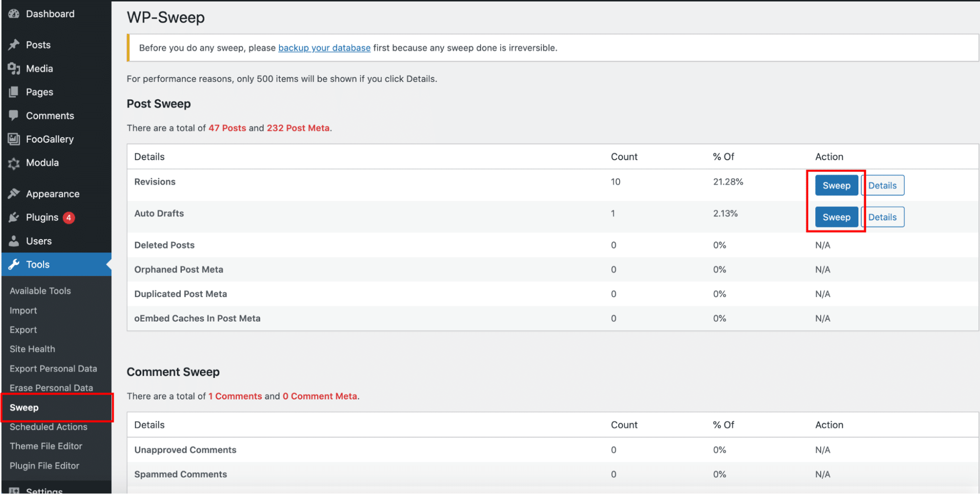Click the Deleted Posts row label
The width and height of the screenshot is (980, 494).
(164, 245)
